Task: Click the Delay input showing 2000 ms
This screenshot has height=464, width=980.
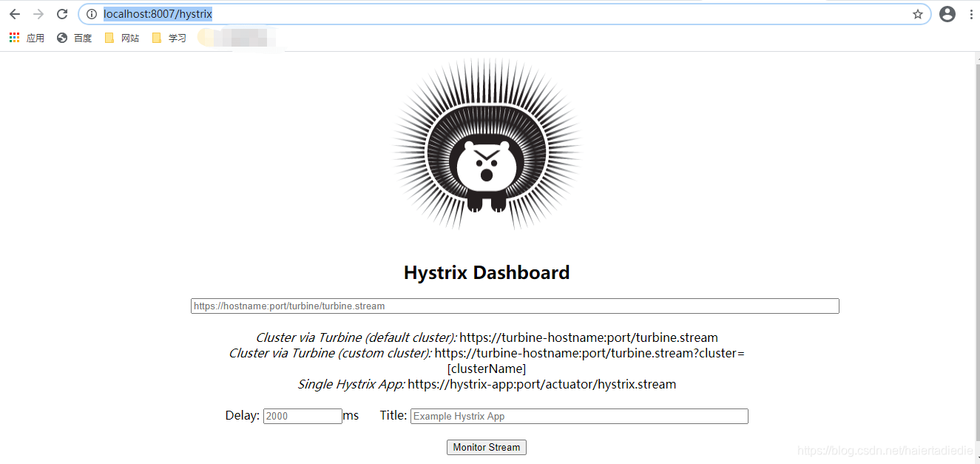Action: (x=302, y=416)
